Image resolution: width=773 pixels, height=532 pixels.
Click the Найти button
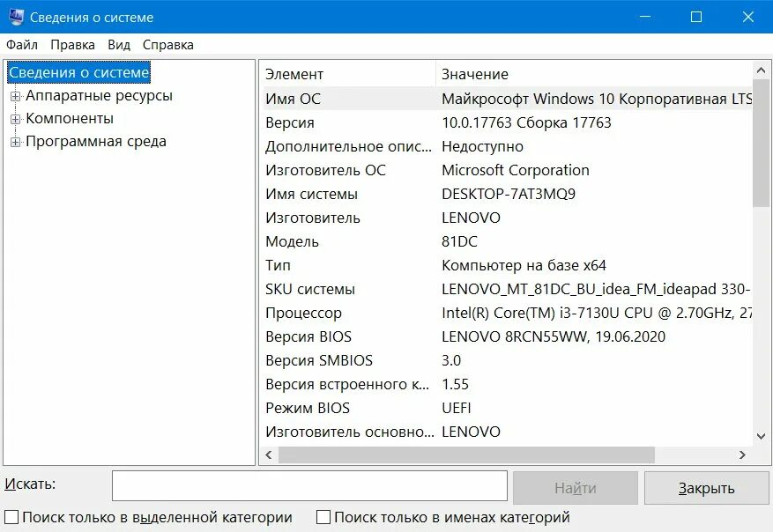[576, 488]
